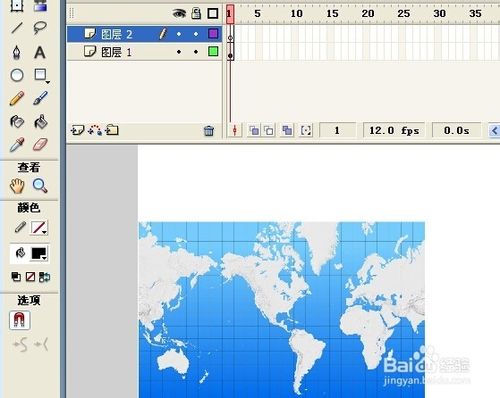Select layer 图层 1
Image resolution: width=500 pixels, height=398 pixels.
[144, 52]
